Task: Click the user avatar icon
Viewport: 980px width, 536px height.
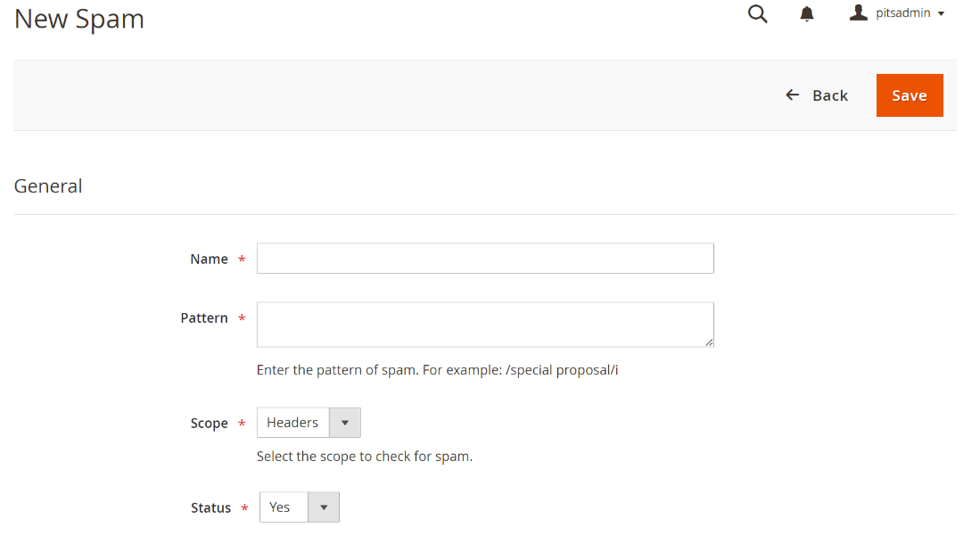Action: pos(858,12)
